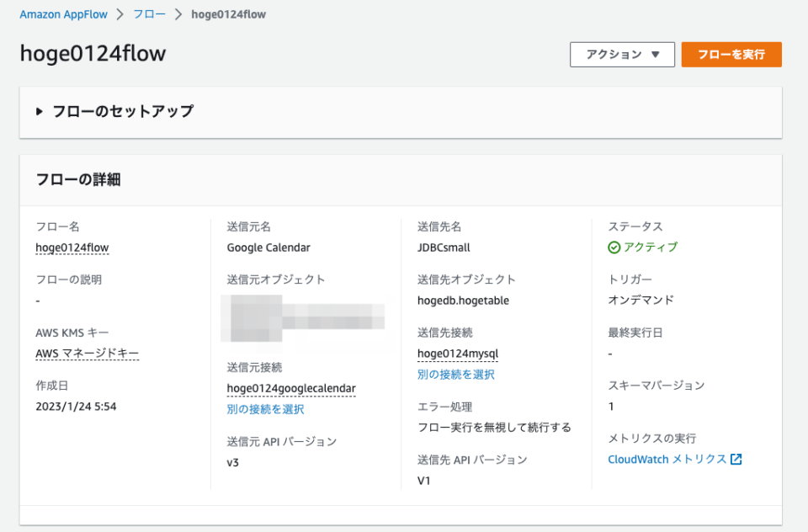Click the メトリクスの実行 label
The image size is (808, 532).
(651, 439)
